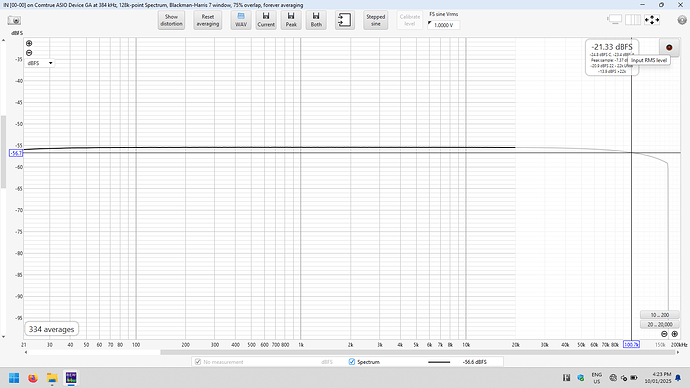Click the vertical scrollbar thumb
Viewport: 690px width, 388px height.
(4, 152)
